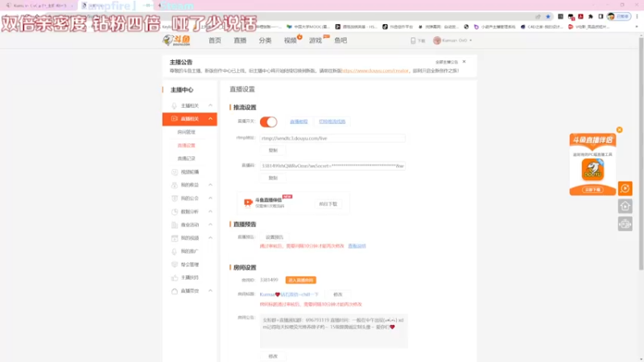The height and width of the screenshot is (362, 644).
Task: Click the 设置预告 button
Action: pyautogui.click(x=275, y=237)
